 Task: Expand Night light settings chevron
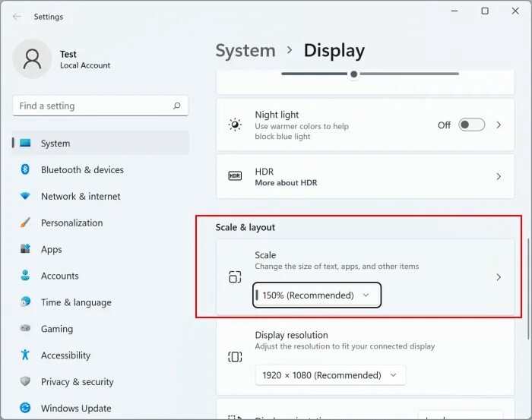tap(499, 125)
